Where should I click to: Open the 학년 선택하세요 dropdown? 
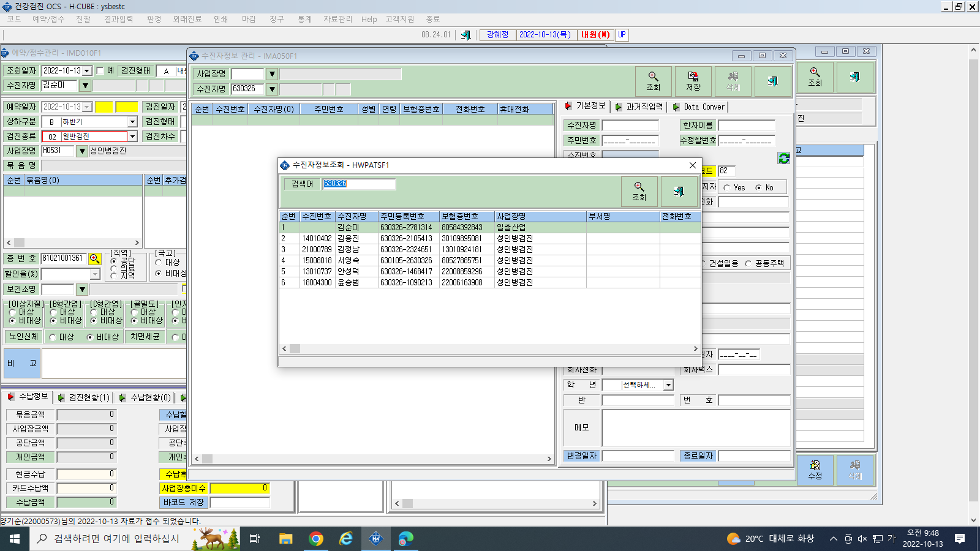click(669, 385)
